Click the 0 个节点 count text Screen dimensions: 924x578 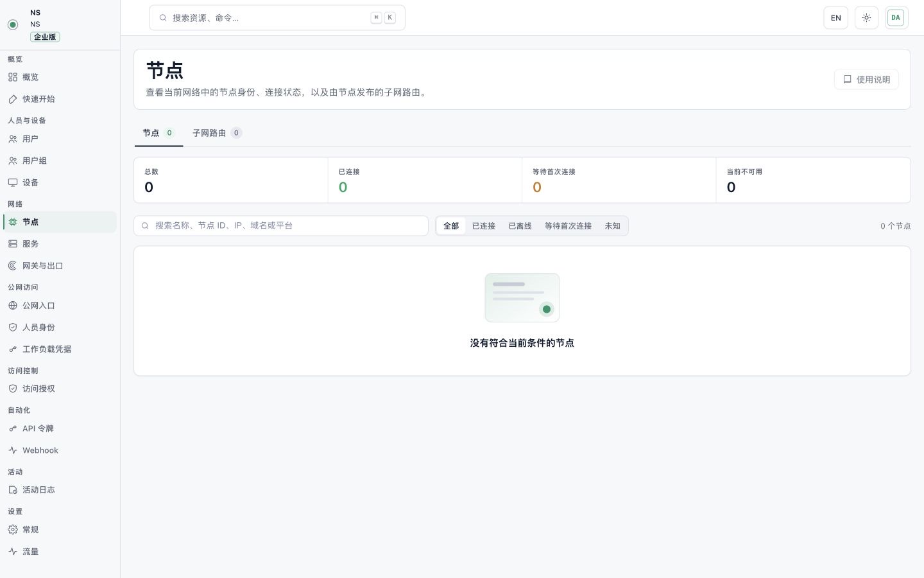pyautogui.click(x=896, y=226)
